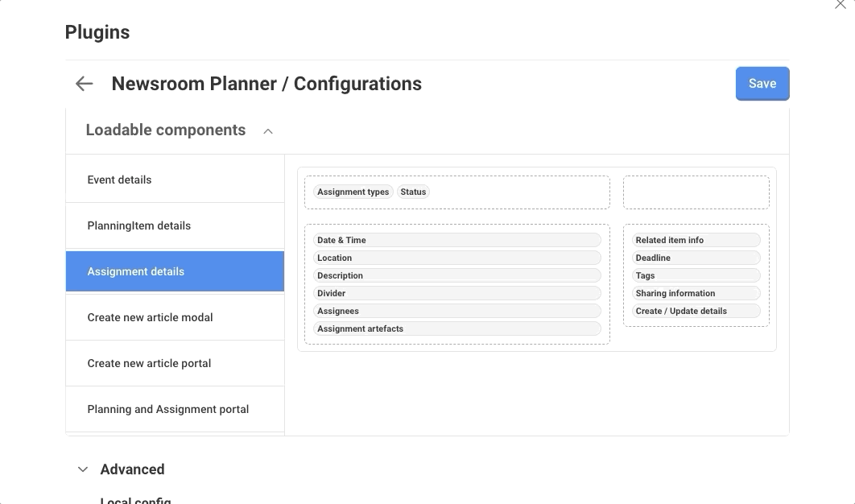855x504 pixels.
Task: Click the back arrow icon
Action: click(x=84, y=84)
